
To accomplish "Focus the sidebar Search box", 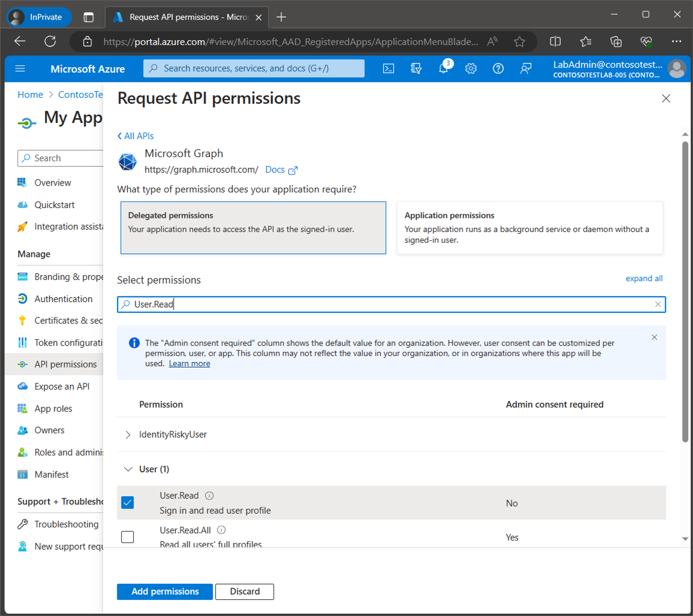I will (x=60, y=158).
